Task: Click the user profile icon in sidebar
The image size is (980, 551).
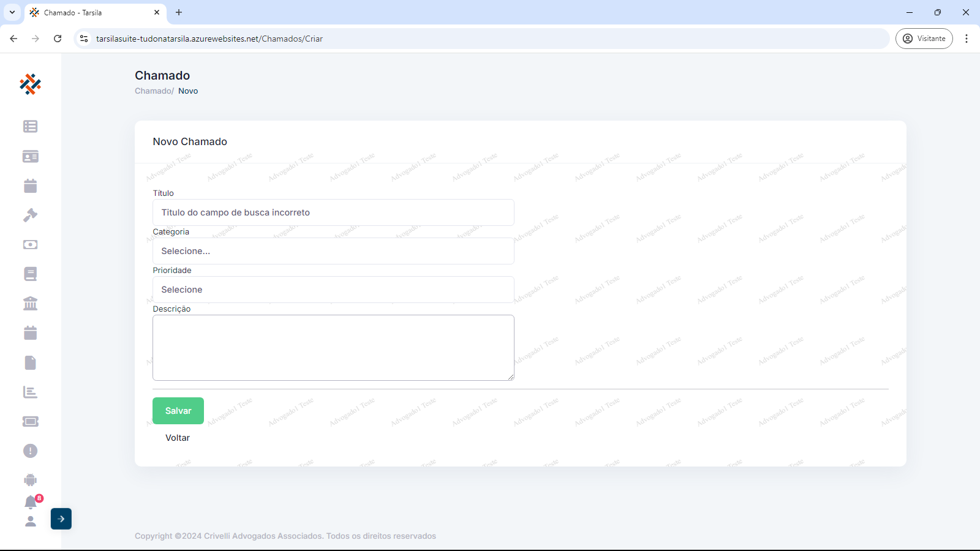Action: pos(30,521)
